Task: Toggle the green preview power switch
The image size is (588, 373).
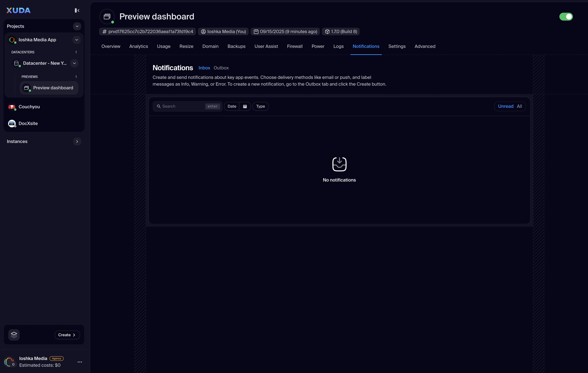Action: tap(566, 17)
